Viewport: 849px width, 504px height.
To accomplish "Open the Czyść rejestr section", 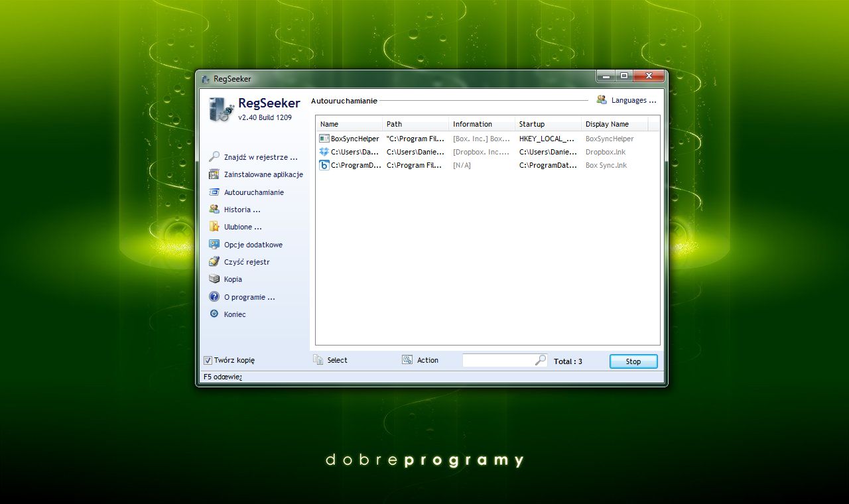I will coord(247,262).
